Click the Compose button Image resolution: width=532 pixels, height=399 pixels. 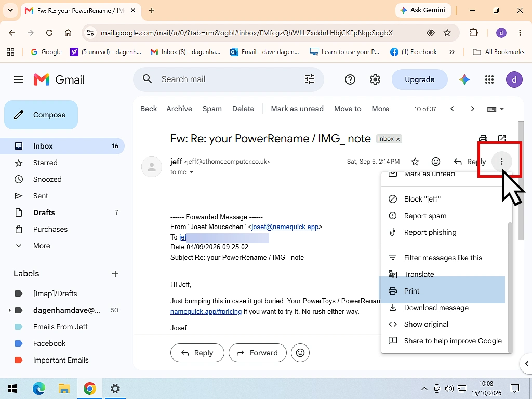click(41, 115)
